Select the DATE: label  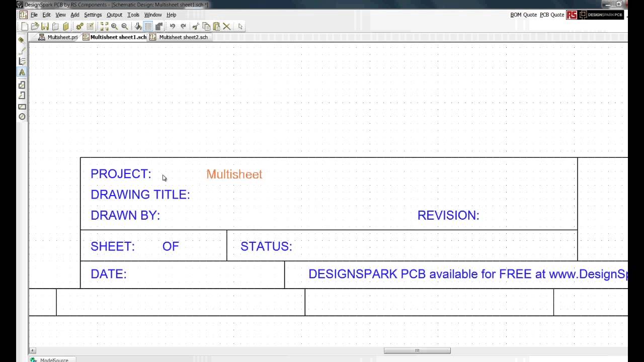[109, 274]
